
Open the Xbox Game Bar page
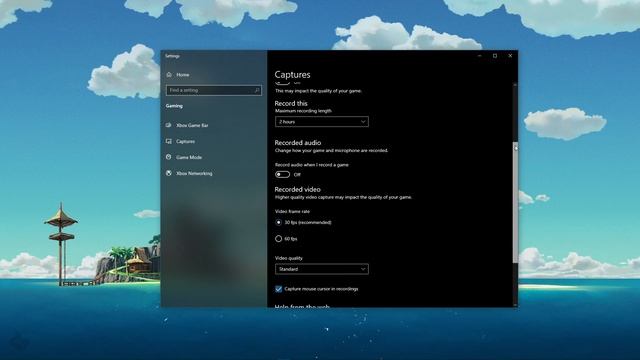click(x=192, y=125)
